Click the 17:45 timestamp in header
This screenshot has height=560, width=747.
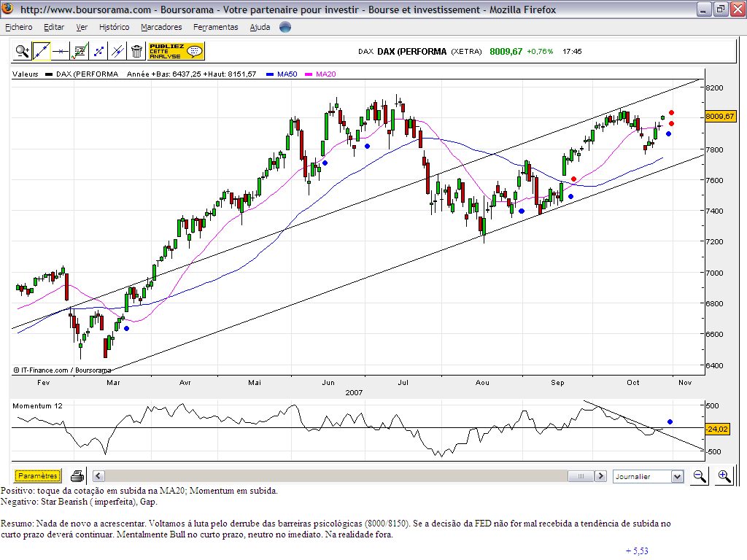pyautogui.click(x=572, y=52)
